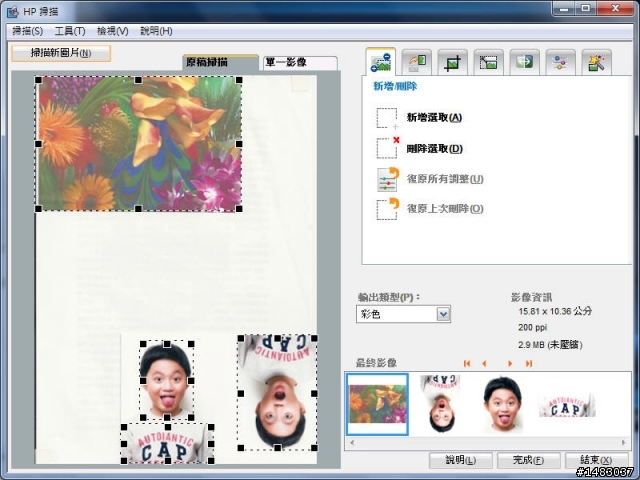Select flower thumbnail in final images

point(377,404)
